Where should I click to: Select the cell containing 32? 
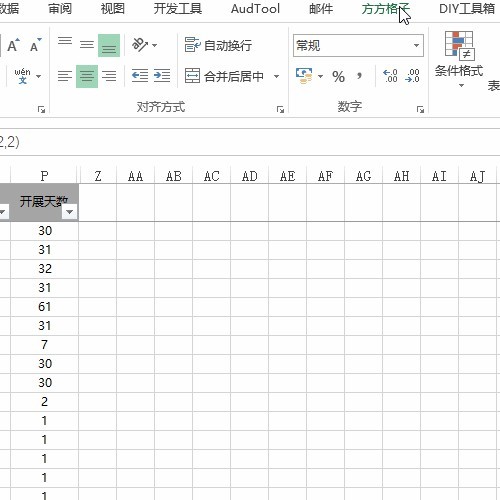[44, 269]
